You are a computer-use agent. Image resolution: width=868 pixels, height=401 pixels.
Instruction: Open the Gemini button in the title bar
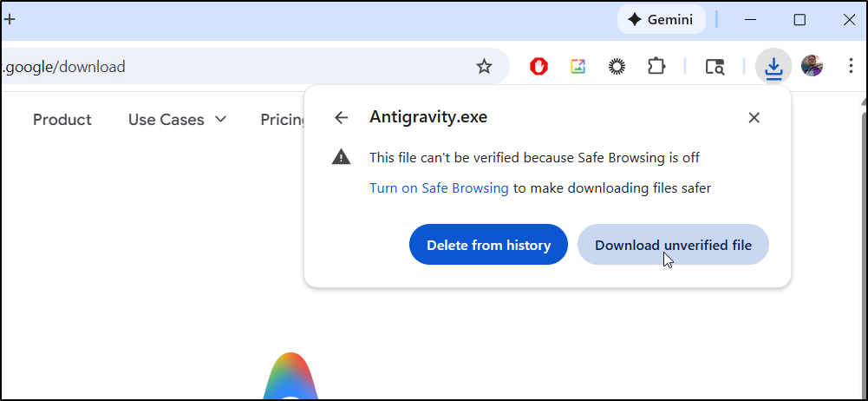click(x=661, y=20)
